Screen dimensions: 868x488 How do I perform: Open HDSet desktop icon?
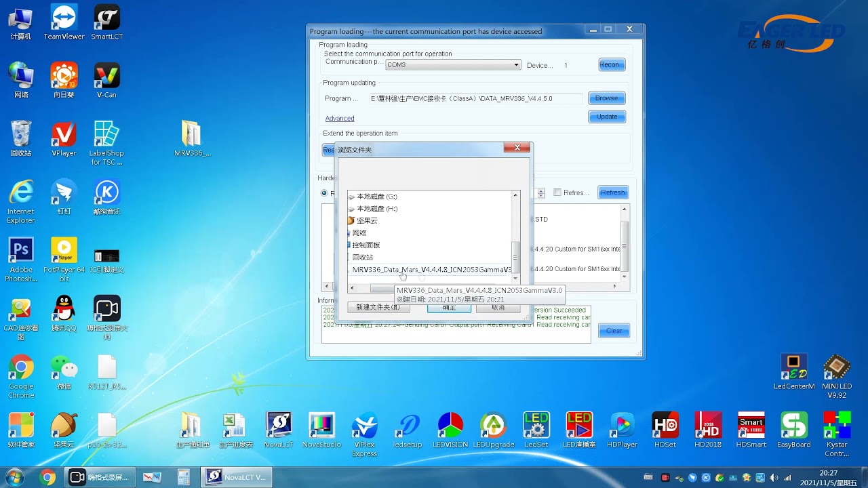[665, 430]
